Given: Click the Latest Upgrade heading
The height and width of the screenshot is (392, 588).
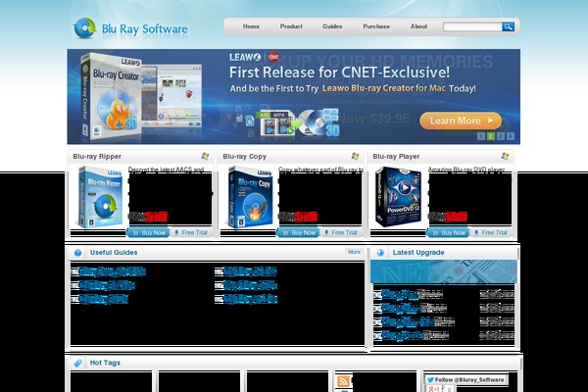Looking at the screenshot, I should [418, 253].
